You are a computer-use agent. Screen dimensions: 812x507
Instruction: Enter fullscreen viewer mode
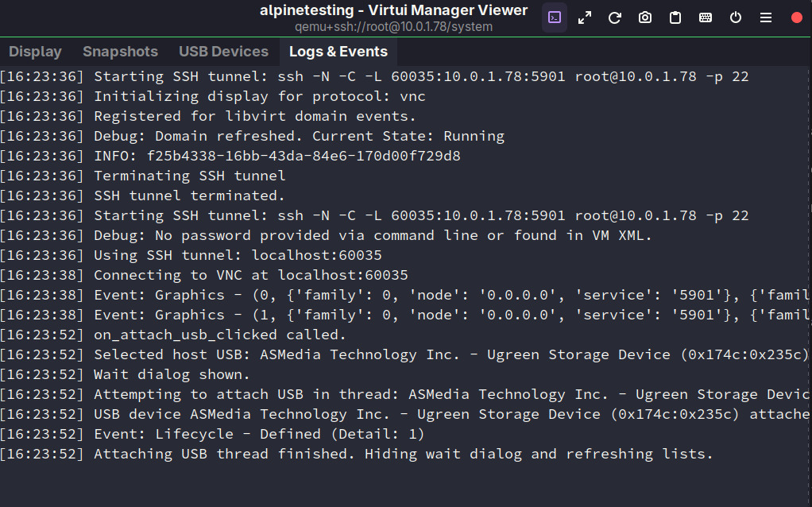click(584, 17)
